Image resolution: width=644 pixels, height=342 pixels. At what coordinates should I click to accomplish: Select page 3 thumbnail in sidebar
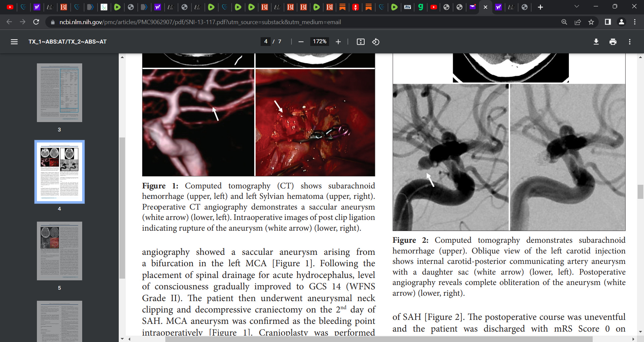59,93
